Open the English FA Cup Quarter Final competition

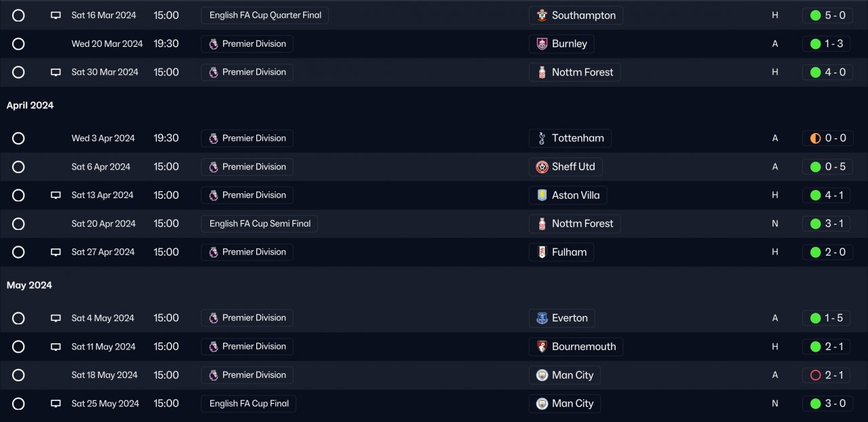(264, 16)
